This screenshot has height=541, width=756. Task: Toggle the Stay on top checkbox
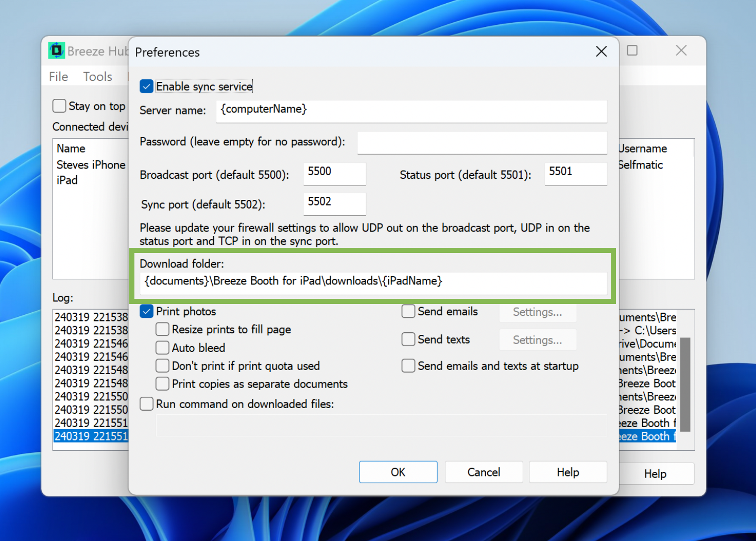60,106
